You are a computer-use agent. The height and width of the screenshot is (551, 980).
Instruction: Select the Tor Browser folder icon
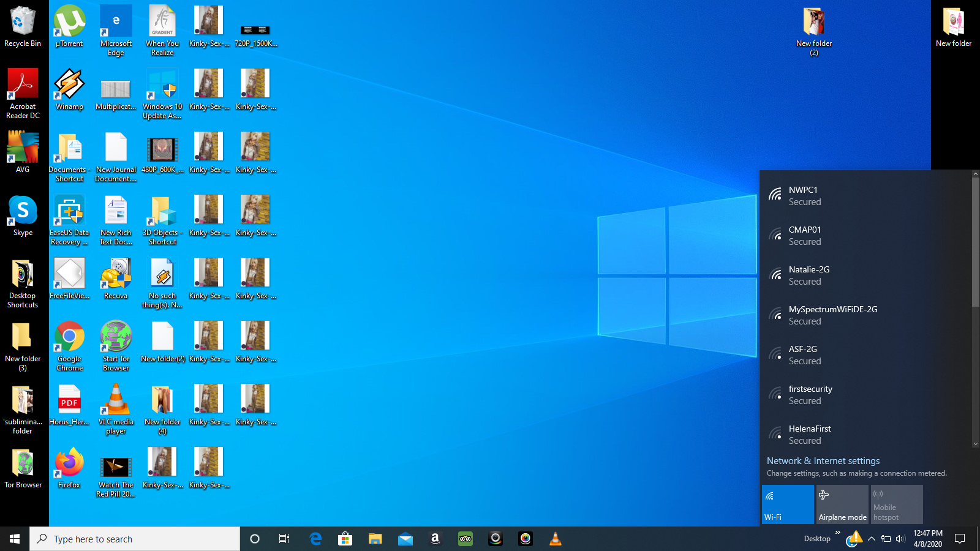pos(23,468)
